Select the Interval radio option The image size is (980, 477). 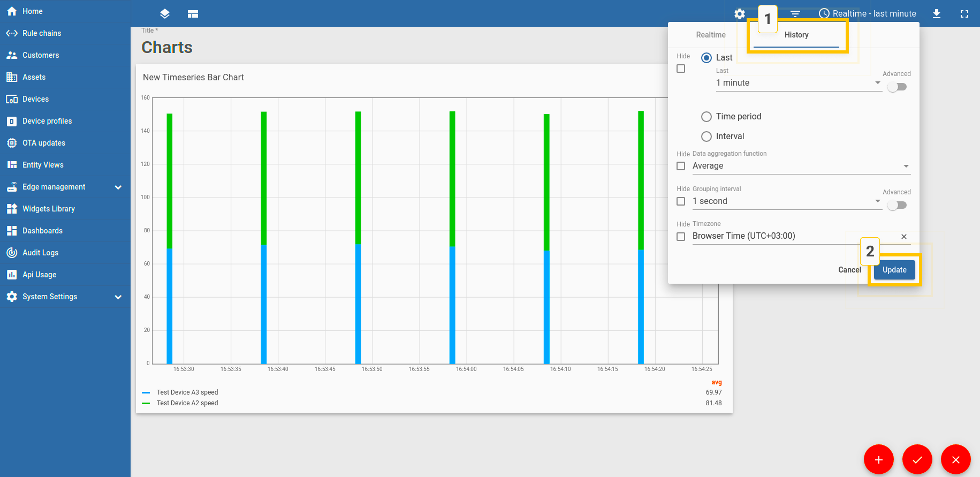pos(706,137)
